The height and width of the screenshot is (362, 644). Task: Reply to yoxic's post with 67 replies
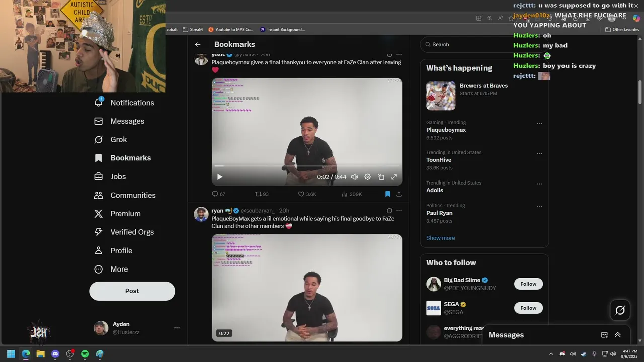tap(218, 194)
